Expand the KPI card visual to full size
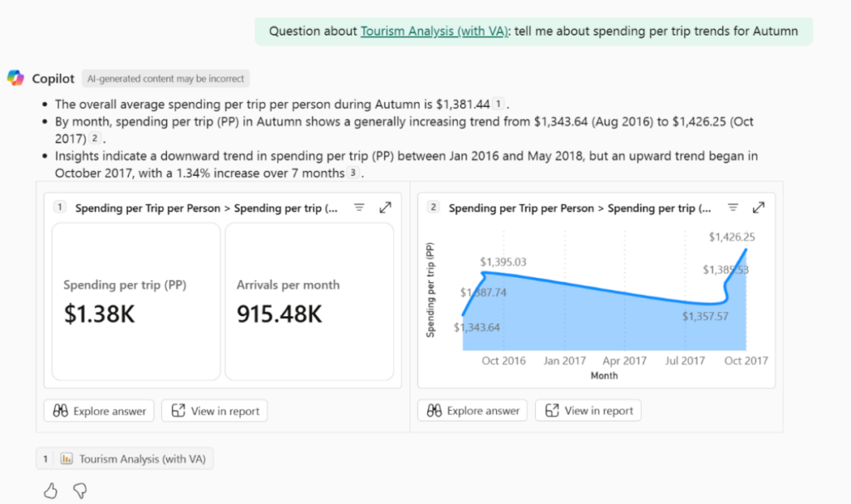Image resolution: width=851 pixels, height=504 pixels. coord(385,208)
